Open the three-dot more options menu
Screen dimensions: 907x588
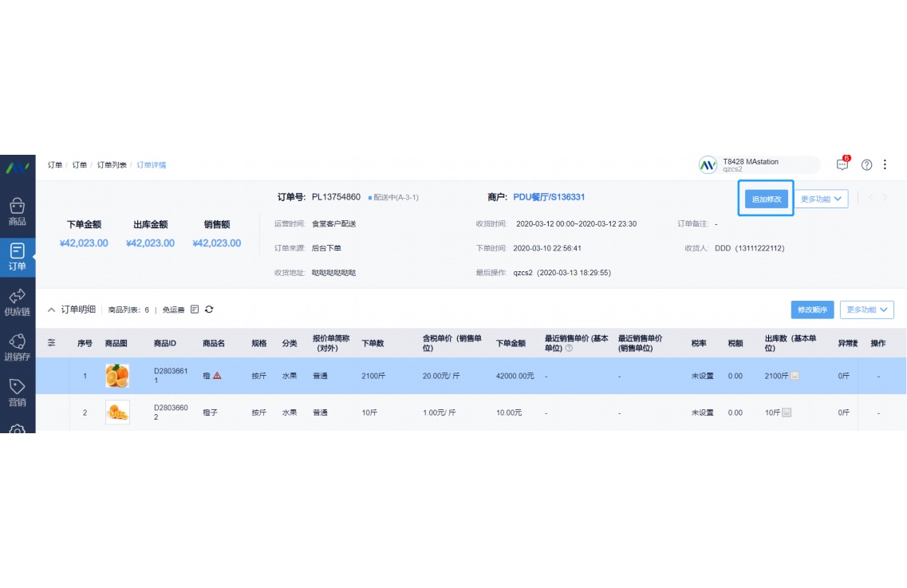coord(885,164)
